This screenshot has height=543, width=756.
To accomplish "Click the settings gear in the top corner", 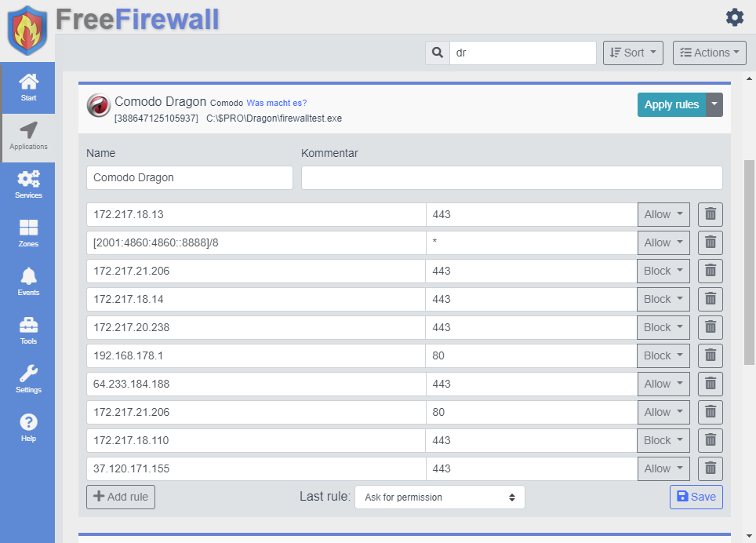I will pos(735,16).
